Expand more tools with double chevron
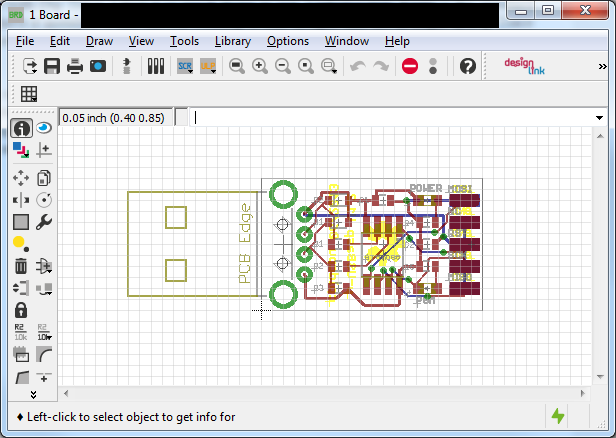Viewport: 616px width, 438px height. coord(33,394)
